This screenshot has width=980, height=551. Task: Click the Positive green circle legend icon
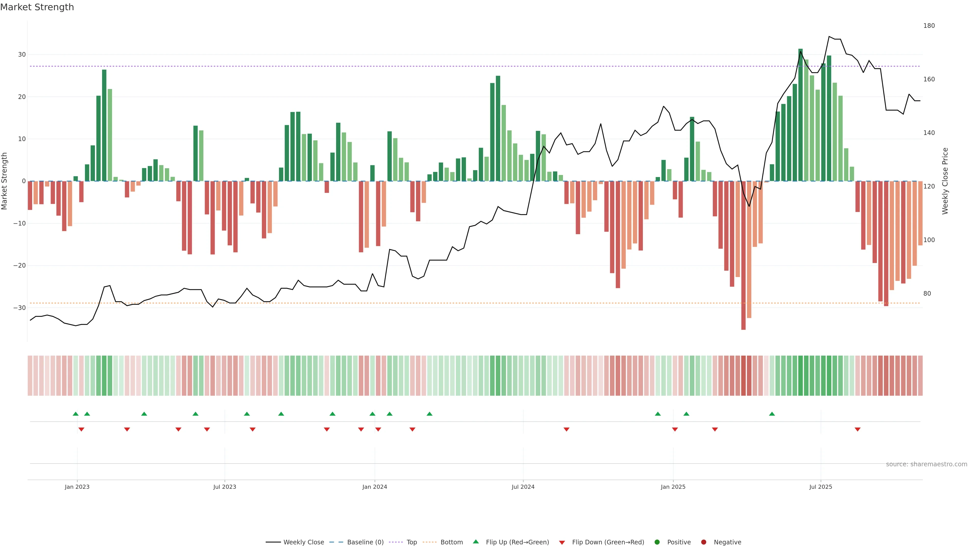(657, 542)
